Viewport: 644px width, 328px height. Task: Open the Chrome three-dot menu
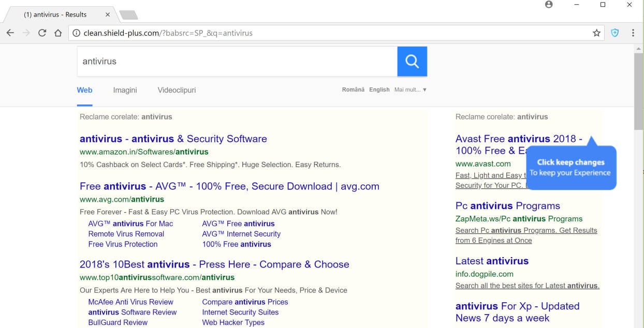pos(633,33)
